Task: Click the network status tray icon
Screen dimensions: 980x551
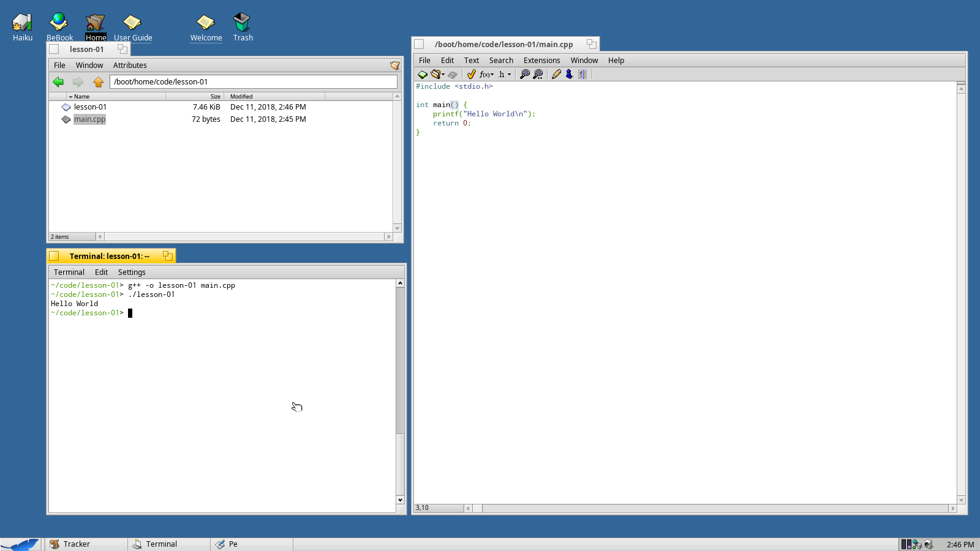Action: coord(918,544)
